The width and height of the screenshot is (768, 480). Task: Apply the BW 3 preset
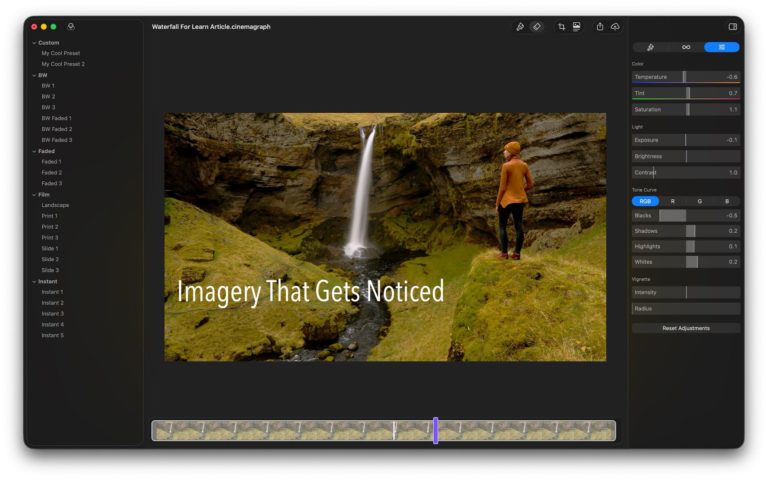(x=48, y=107)
